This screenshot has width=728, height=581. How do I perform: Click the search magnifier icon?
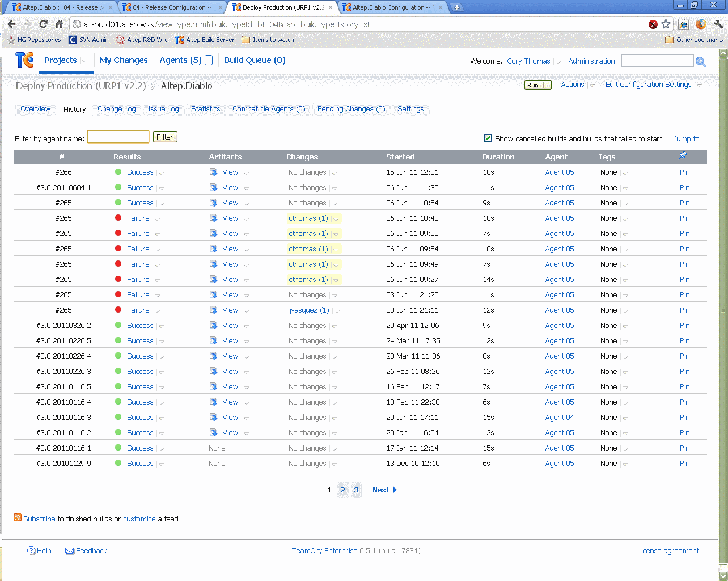(701, 61)
